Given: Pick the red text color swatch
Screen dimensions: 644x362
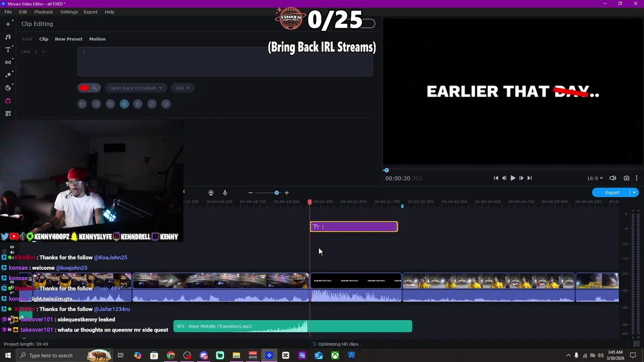Looking at the screenshot, I should (84, 88).
